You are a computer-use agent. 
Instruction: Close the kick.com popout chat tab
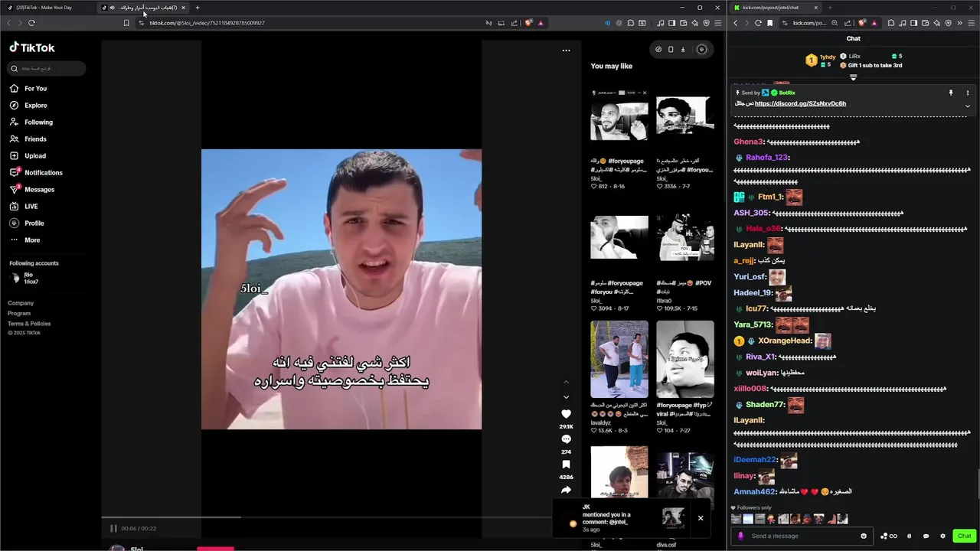(815, 8)
